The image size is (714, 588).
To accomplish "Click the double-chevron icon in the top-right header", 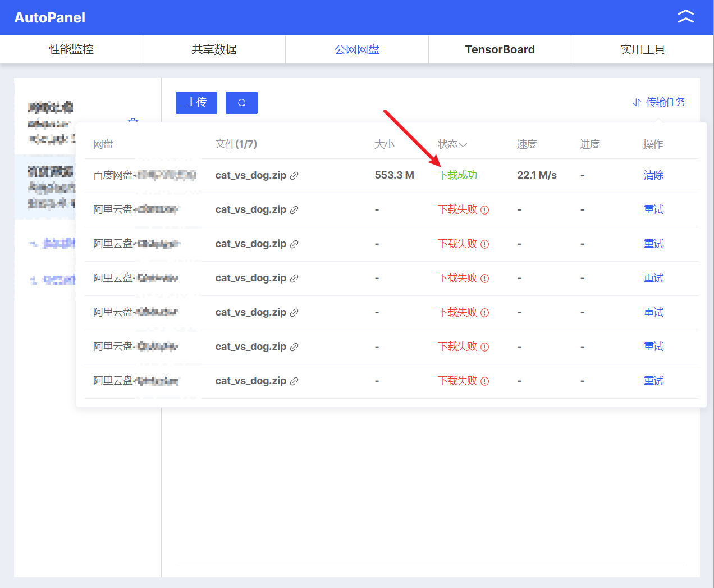I will click(685, 17).
